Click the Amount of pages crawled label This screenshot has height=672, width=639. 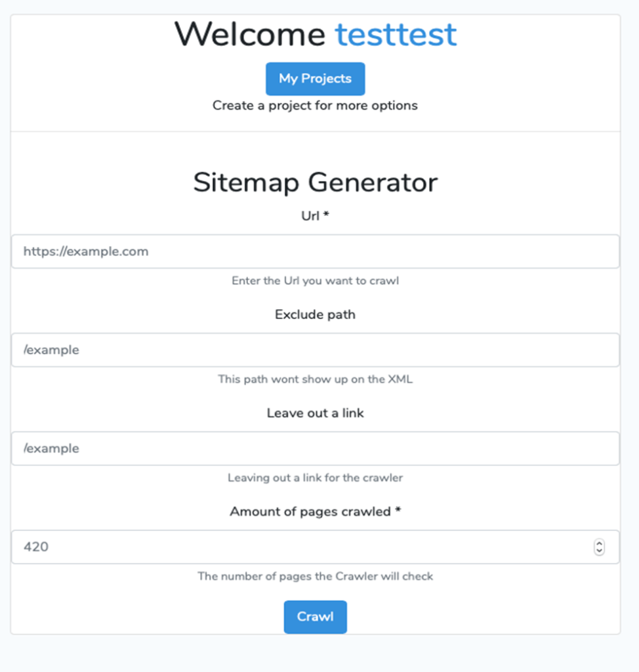(x=315, y=512)
